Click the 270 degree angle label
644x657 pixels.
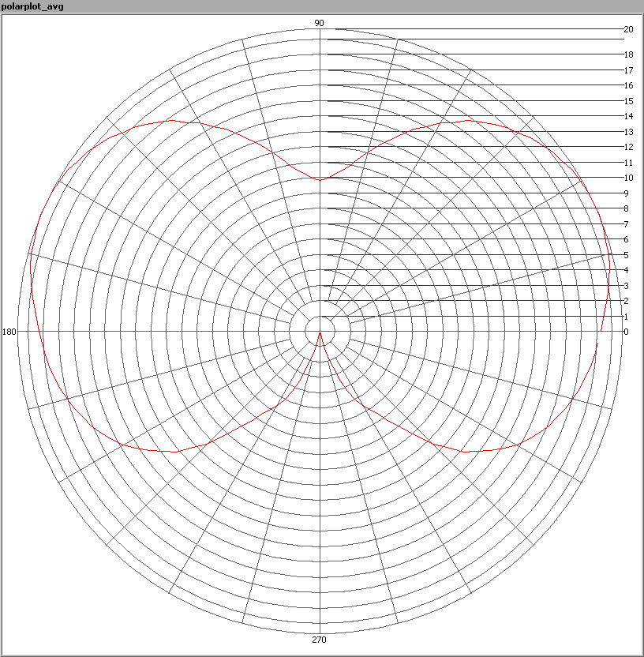(320, 640)
